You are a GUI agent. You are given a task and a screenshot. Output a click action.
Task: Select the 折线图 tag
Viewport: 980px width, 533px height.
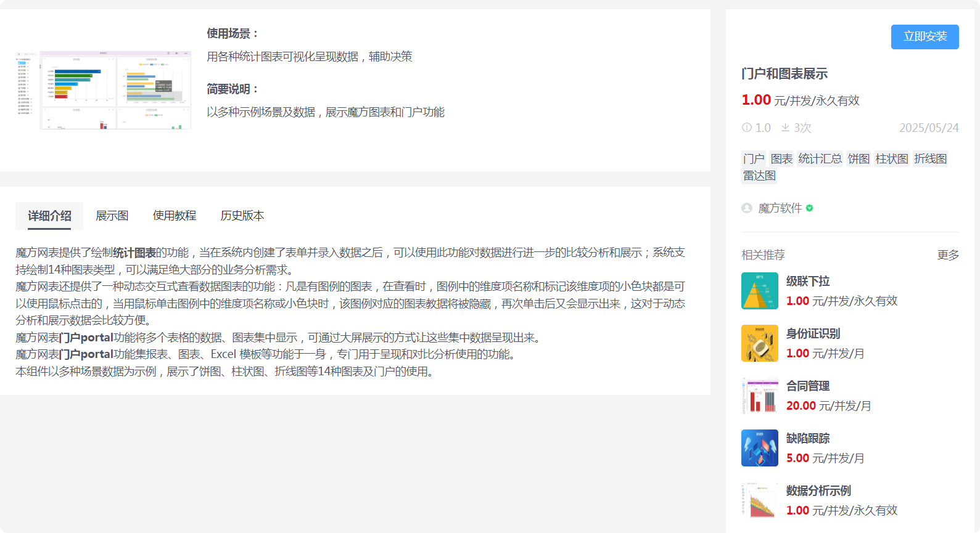click(931, 159)
